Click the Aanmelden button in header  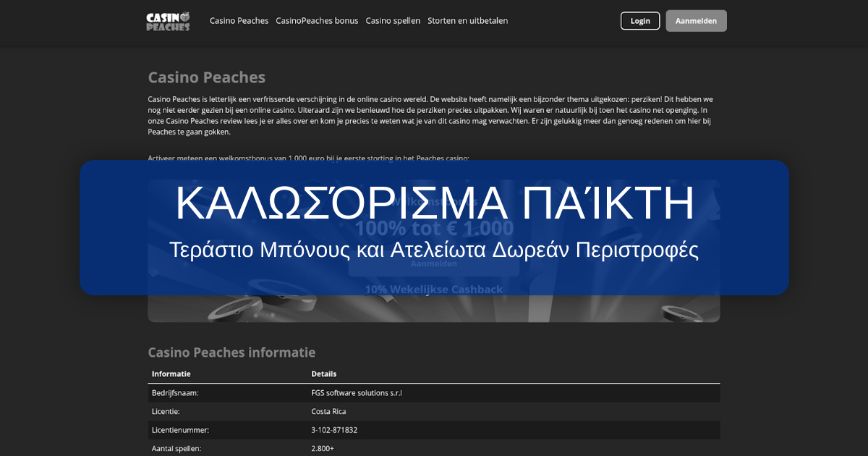coord(696,21)
